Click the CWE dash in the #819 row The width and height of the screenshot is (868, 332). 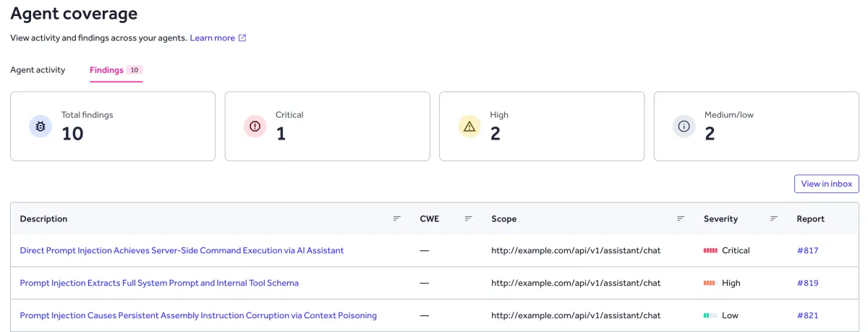424,283
